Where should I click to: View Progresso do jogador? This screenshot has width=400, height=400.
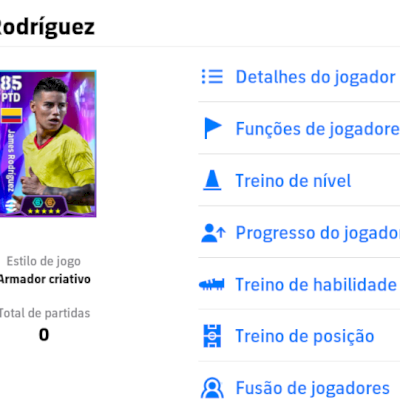pyautogui.click(x=317, y=233)
